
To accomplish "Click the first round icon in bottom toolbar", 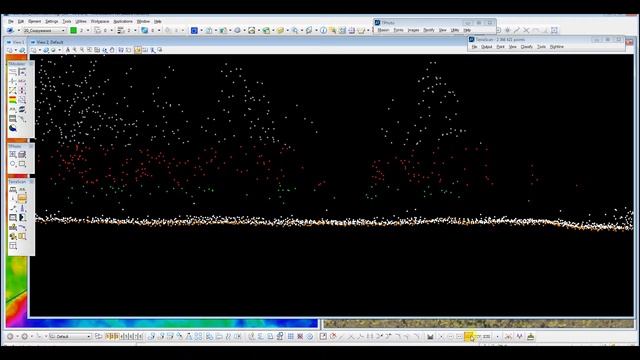I will pyautogui.click(x=10, y=336).
